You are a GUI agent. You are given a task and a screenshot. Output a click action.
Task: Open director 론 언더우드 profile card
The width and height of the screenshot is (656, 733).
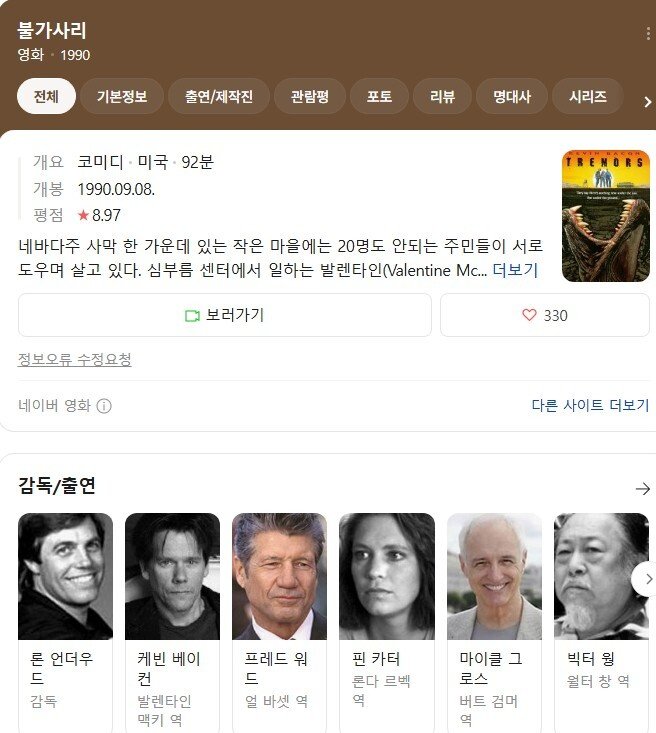65,623
